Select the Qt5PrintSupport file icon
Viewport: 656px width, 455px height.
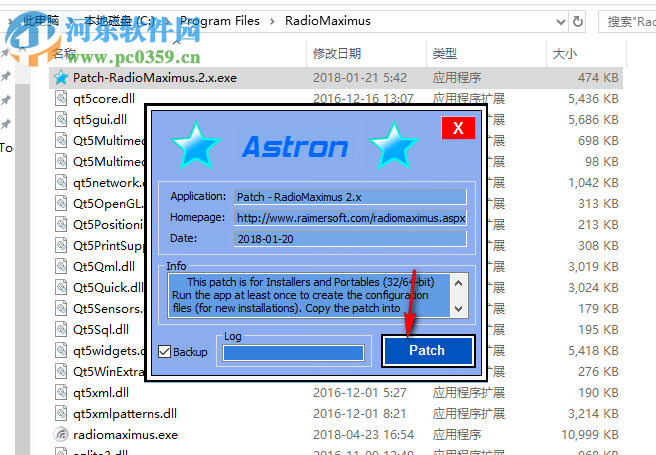coord(61,245)
